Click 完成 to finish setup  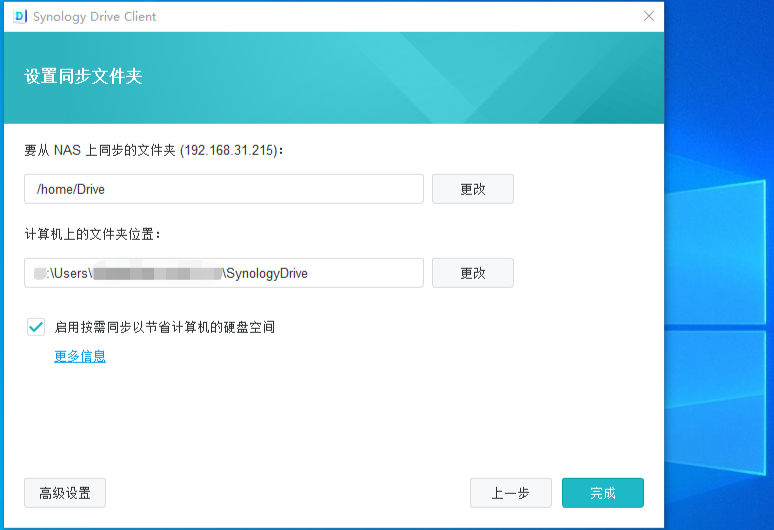coord(602,493)
